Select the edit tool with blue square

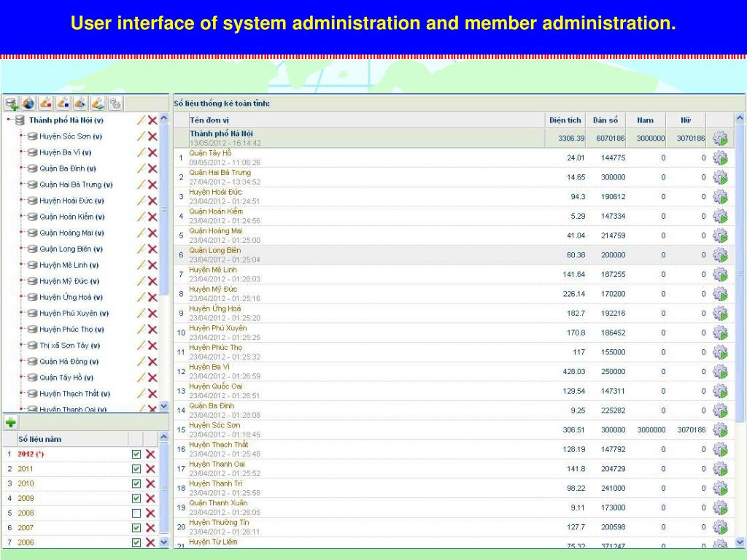[x=63, y=104]
